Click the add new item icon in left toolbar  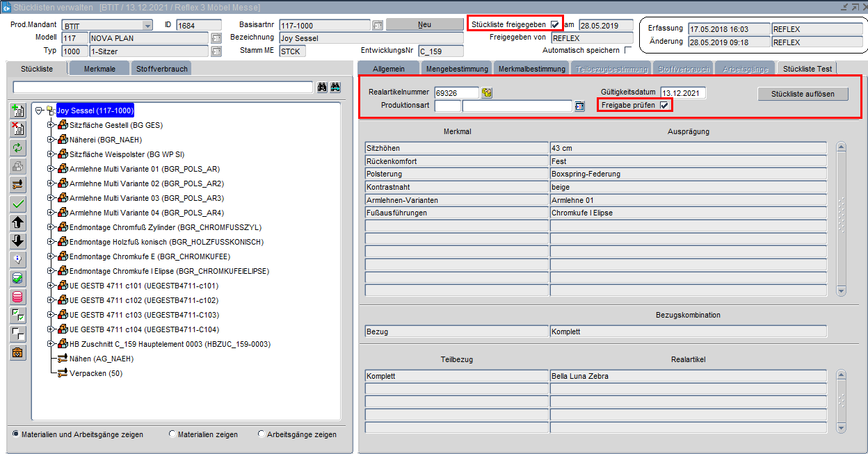[19, 111]
